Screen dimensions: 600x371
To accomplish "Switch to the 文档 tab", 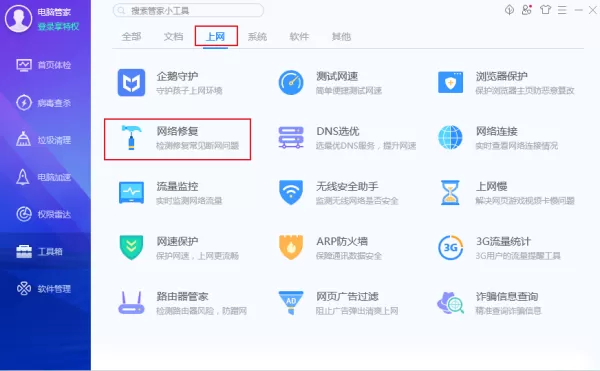I will [173, 37].
